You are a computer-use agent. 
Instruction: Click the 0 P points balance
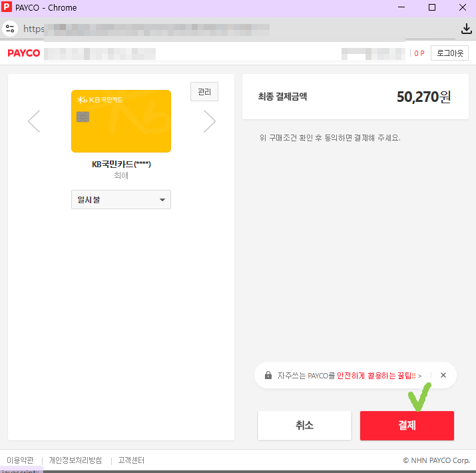[x=419, y=53]
